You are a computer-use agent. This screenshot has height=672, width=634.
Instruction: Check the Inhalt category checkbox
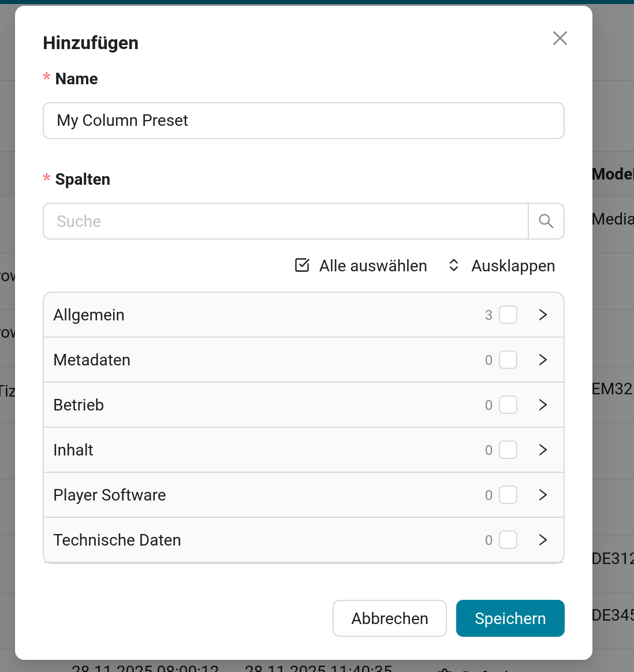[x=508, y=450]
